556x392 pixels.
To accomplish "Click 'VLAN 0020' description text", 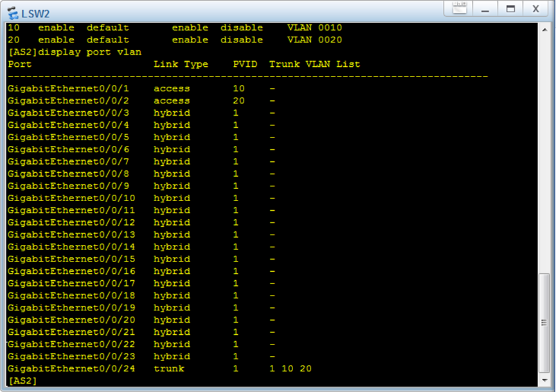I will pos(314,40).
